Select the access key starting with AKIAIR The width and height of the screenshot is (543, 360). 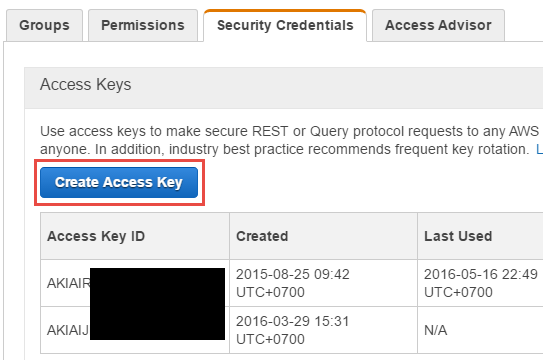coord(68,283)
